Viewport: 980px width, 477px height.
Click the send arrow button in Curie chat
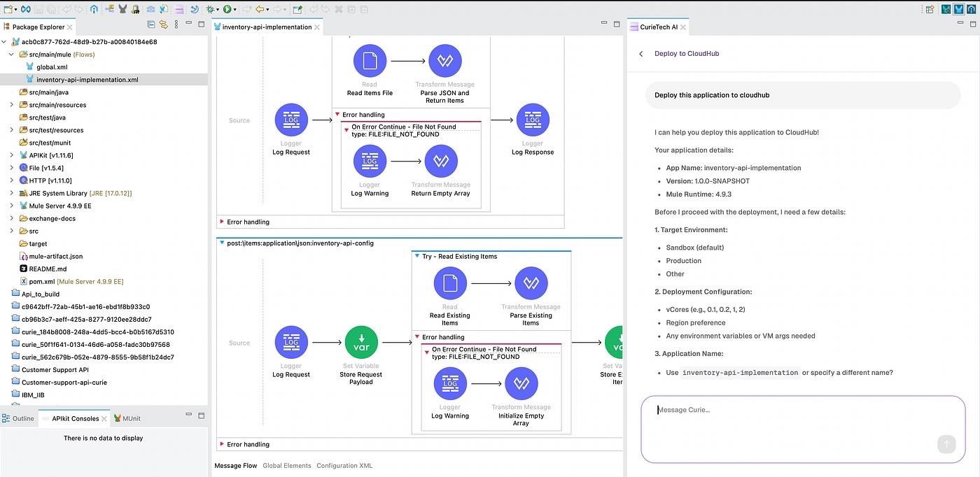[x=946, y=444]
